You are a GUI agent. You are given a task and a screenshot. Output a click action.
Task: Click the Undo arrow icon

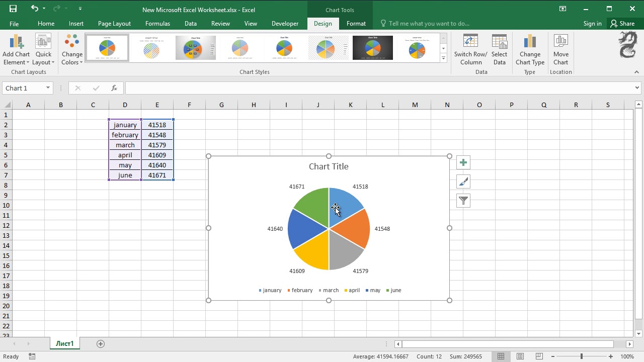click(x=34, y=9)
